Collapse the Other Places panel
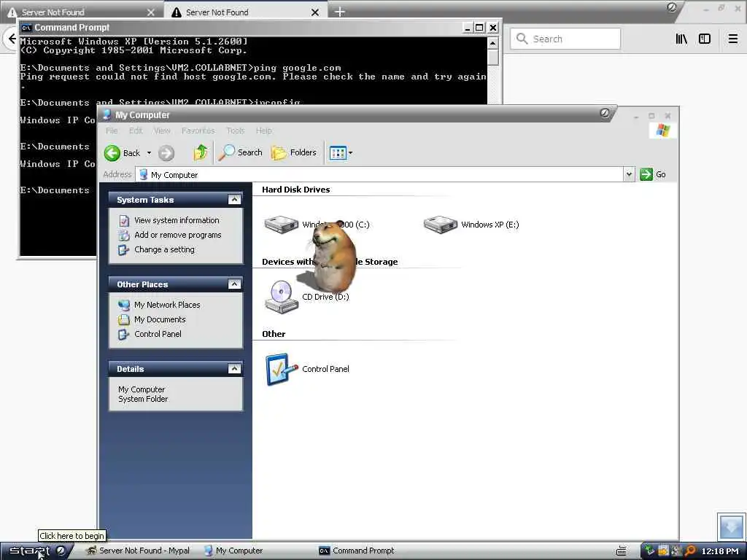 pyautogui.click(x=234, y=284)
